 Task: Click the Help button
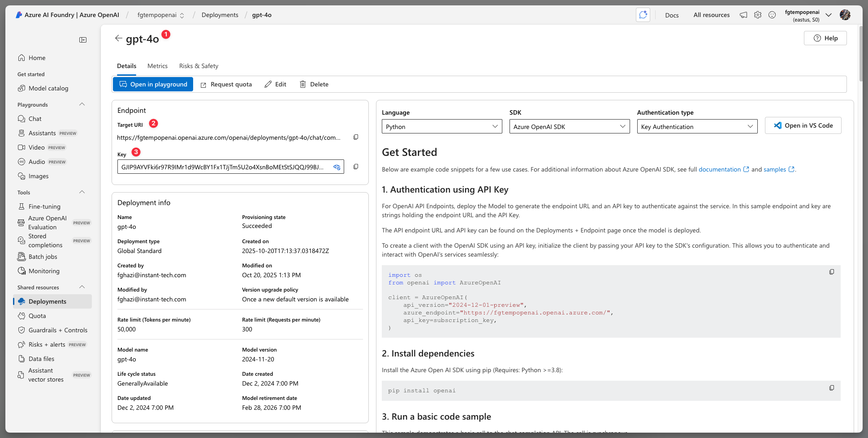click(825, 38)
